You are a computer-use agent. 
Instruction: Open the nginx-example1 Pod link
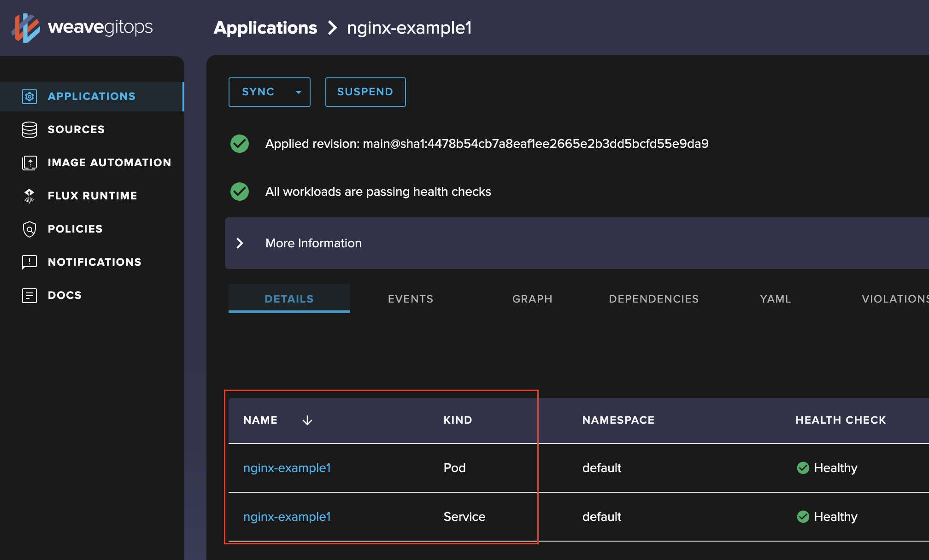[x=287, y=468]
